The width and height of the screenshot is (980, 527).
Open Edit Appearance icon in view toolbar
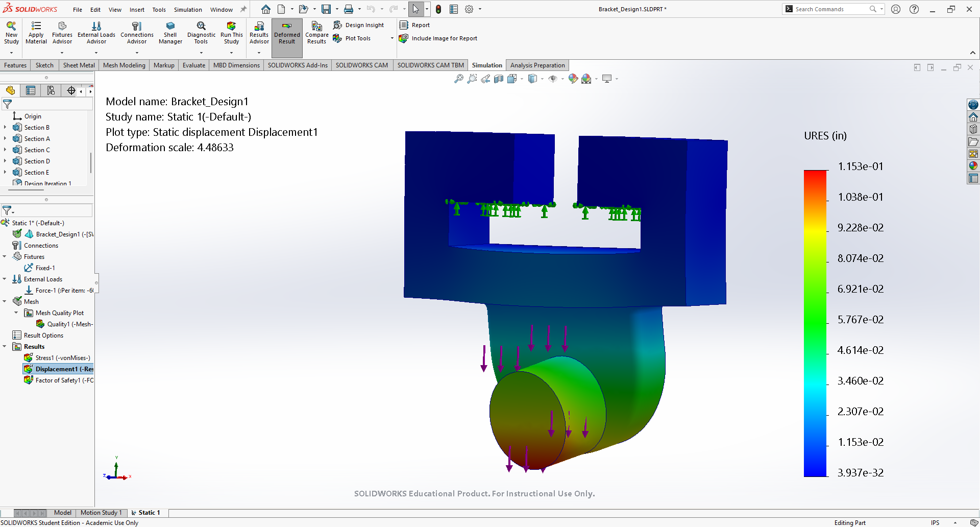[573, 79]
